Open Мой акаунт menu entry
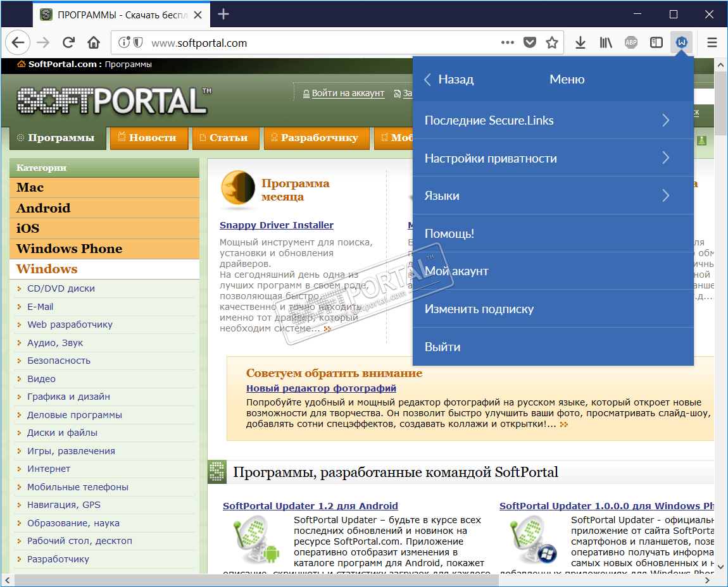The image size is (728, 587). 553,271
